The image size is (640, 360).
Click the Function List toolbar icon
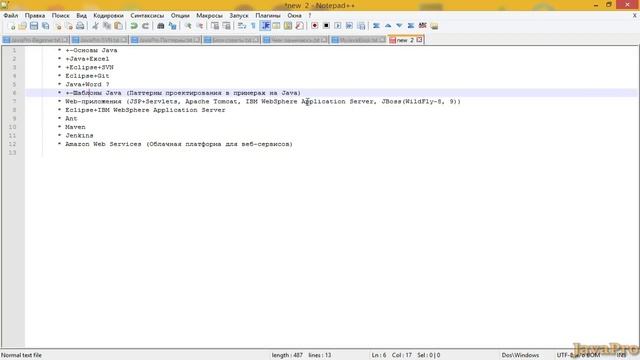299,26
